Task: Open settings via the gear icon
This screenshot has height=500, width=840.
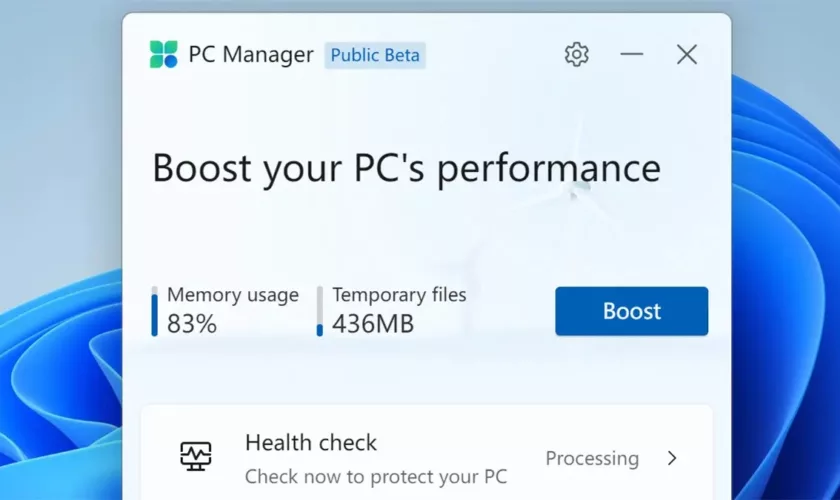Action: click(x=577, y=54)
